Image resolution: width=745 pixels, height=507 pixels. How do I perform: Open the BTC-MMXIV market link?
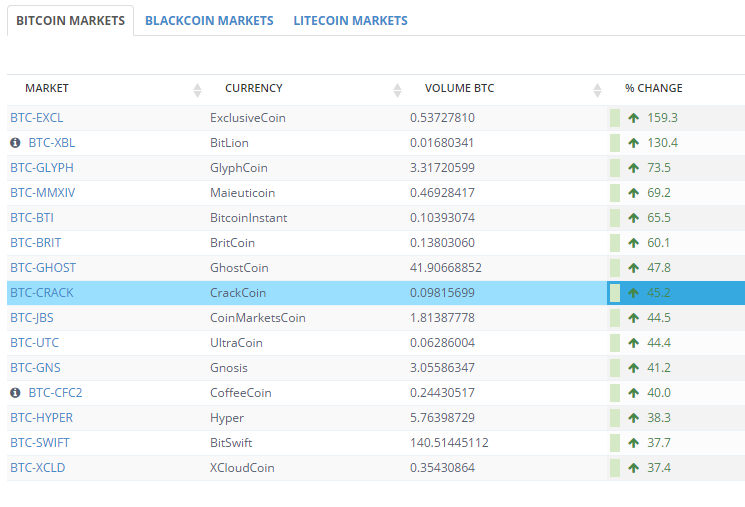tap(43, 193)
